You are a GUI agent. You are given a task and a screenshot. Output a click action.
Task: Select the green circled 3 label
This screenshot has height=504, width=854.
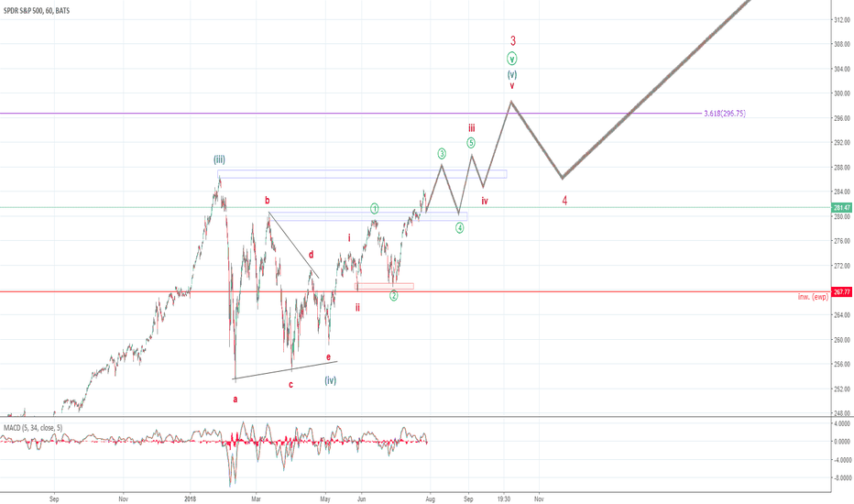[443, 154]
